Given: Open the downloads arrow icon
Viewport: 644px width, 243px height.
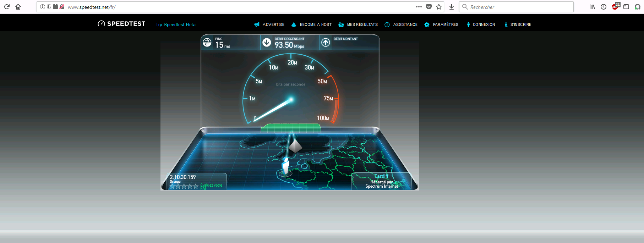Looking at the screenshot, I should [x=452, y=7].
